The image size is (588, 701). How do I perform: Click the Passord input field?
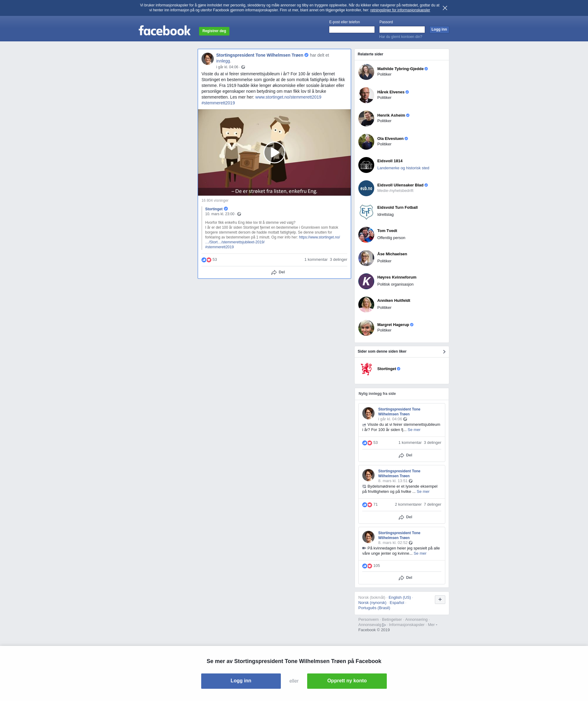tap(402, 30)
